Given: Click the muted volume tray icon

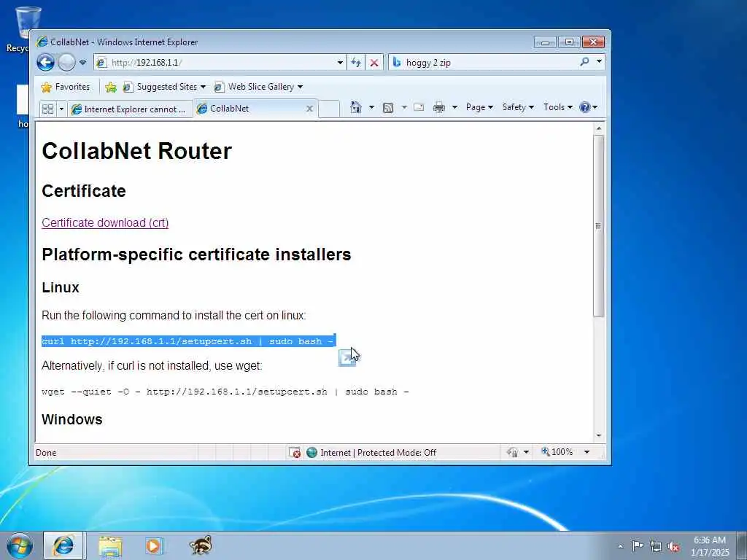Looking at the screenshot, I should 673,546.
